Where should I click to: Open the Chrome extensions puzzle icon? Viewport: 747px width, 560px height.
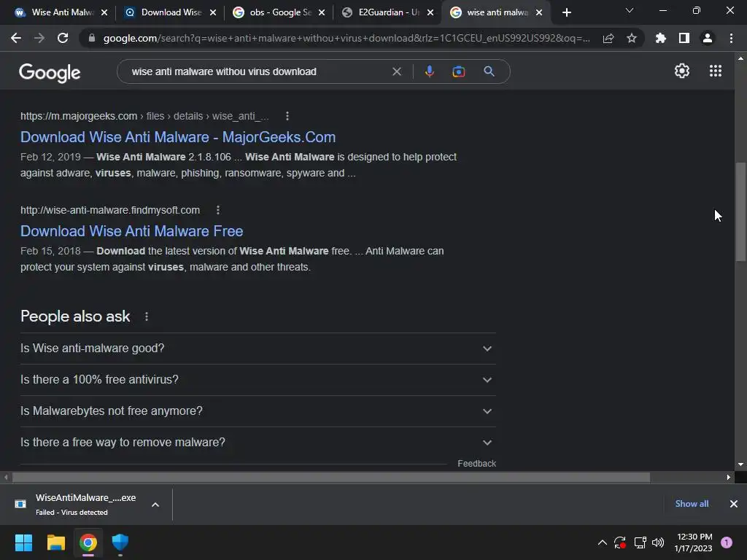tap(661, 38)
